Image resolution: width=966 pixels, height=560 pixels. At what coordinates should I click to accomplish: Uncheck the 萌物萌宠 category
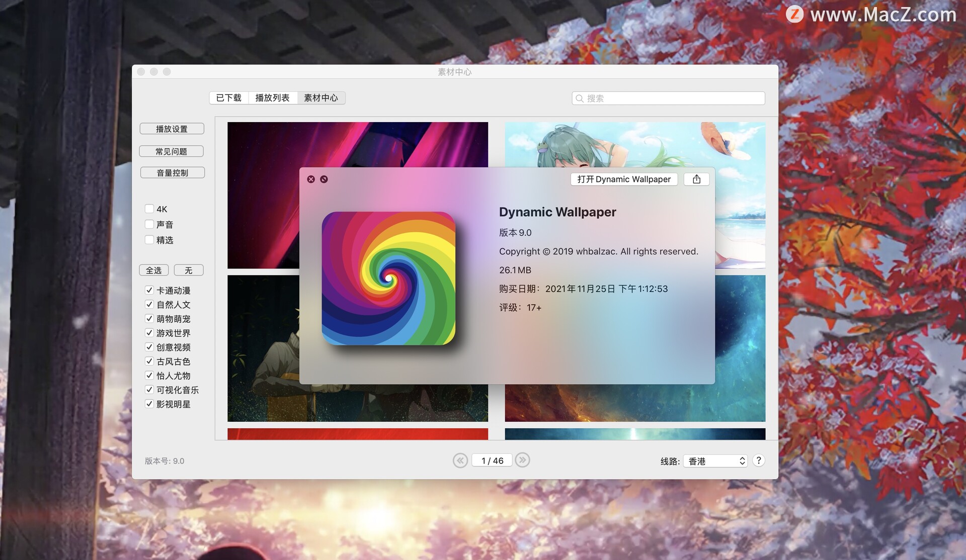tap(149, 319)
